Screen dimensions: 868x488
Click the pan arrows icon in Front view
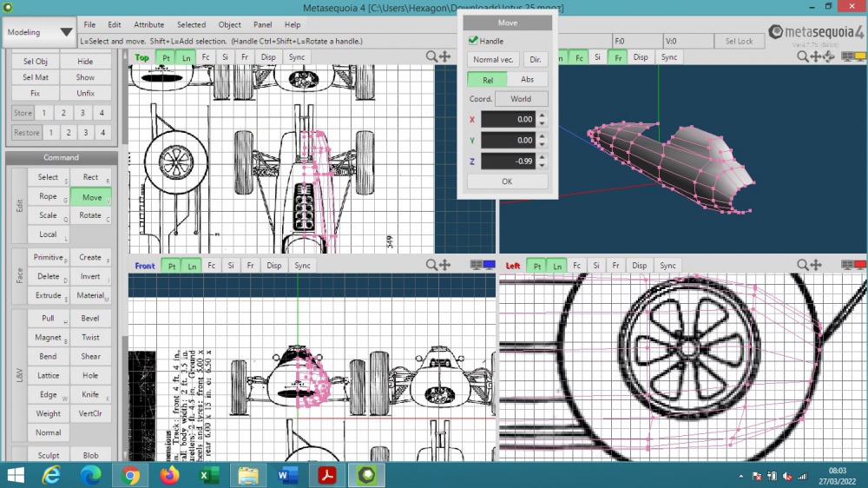click(444, 265)
